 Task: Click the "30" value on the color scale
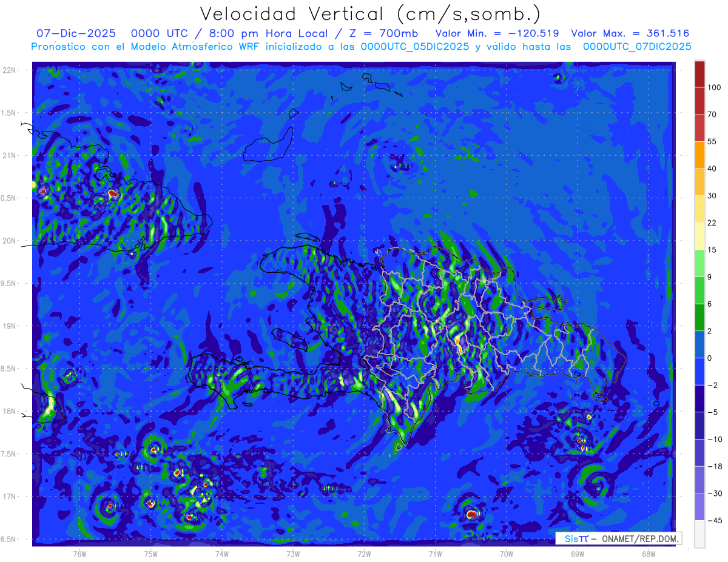coord(712,195)
